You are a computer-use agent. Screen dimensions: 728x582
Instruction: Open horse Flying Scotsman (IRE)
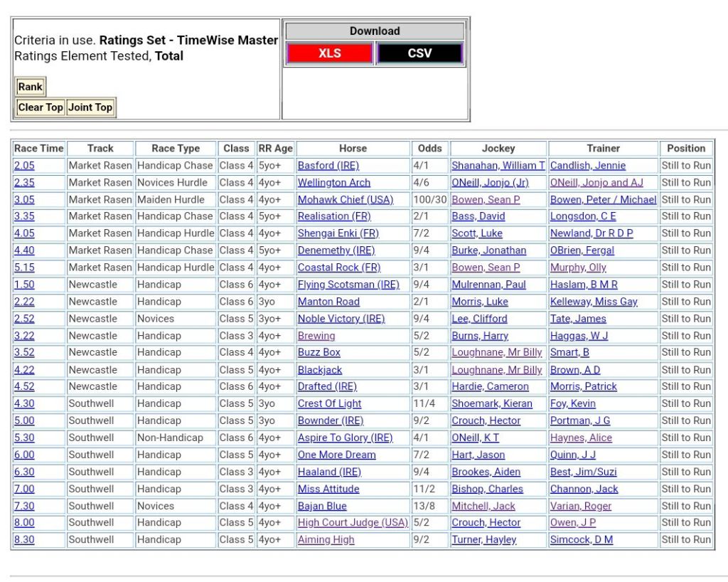348,285
